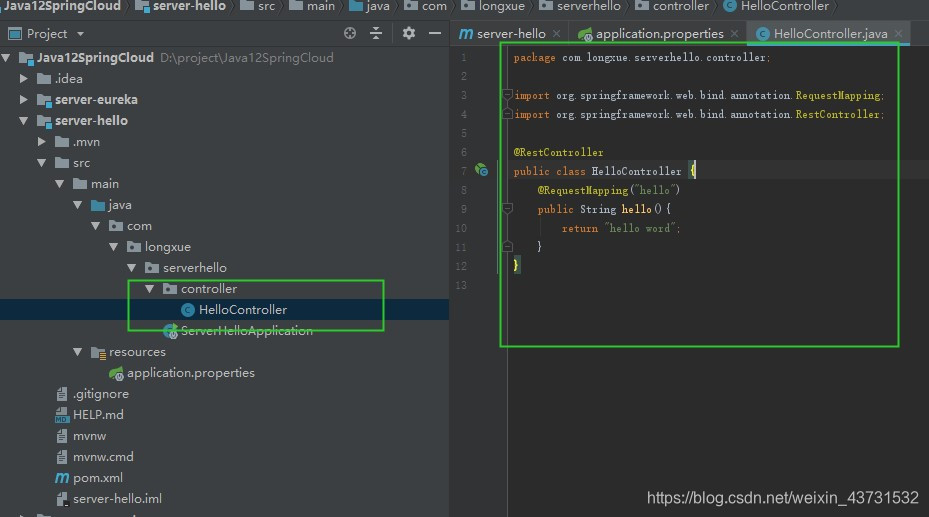Viewport: 929px width, 517px height.
Task: Select .gitignore in the project tree
Action: (x=101, y=394)
